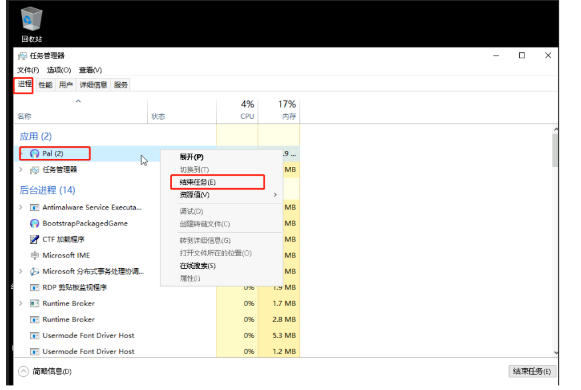The width and height of the screenshot is (581, 390).
Task: Select the Pal app icon in process list
Action: 34,153
